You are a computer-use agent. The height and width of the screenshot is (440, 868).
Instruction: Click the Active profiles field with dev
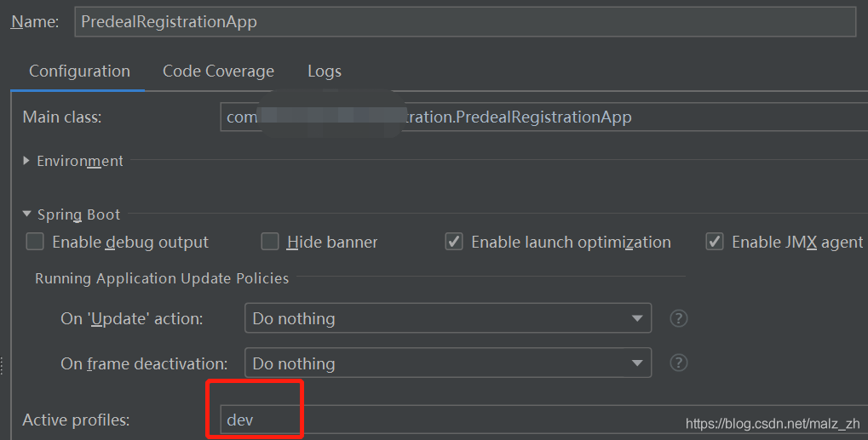(x=544, y=420)
